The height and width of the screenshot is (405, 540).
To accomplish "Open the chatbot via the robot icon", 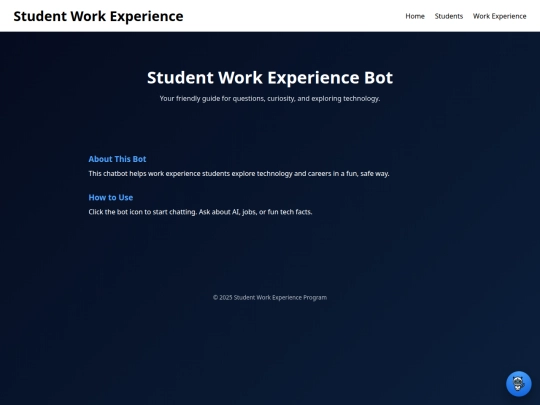I will pos(518,383).
